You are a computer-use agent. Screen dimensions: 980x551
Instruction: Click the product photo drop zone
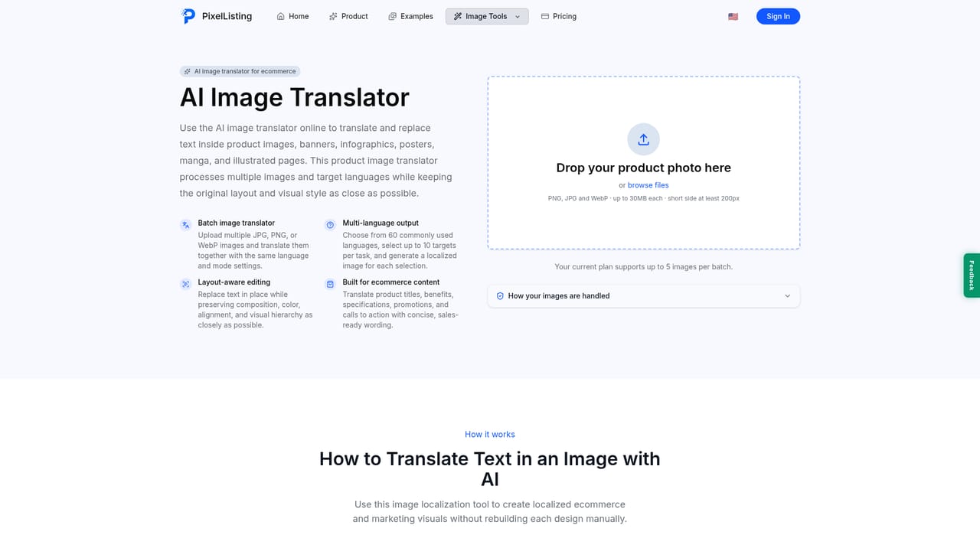point(643,162)
